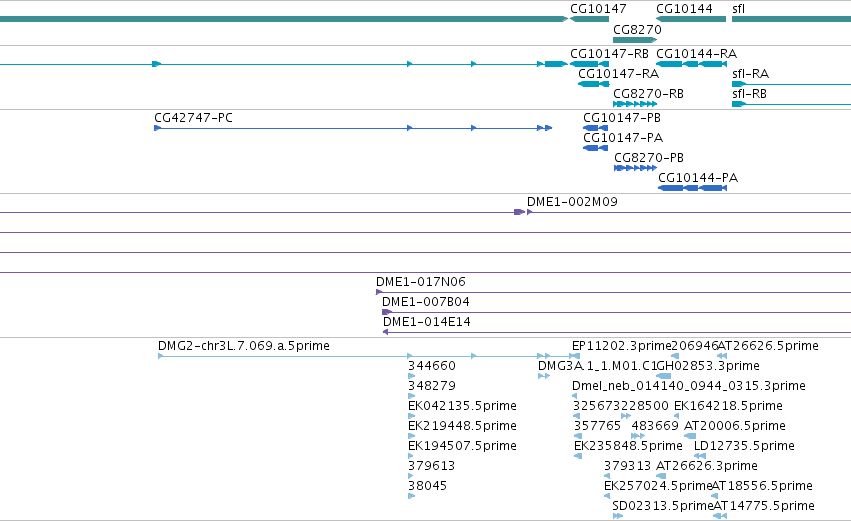Viewport: 851px width, 521px height.
Task: Select EST AT26626.3prime
Action: pyautogui.click(x=707, y=467)
